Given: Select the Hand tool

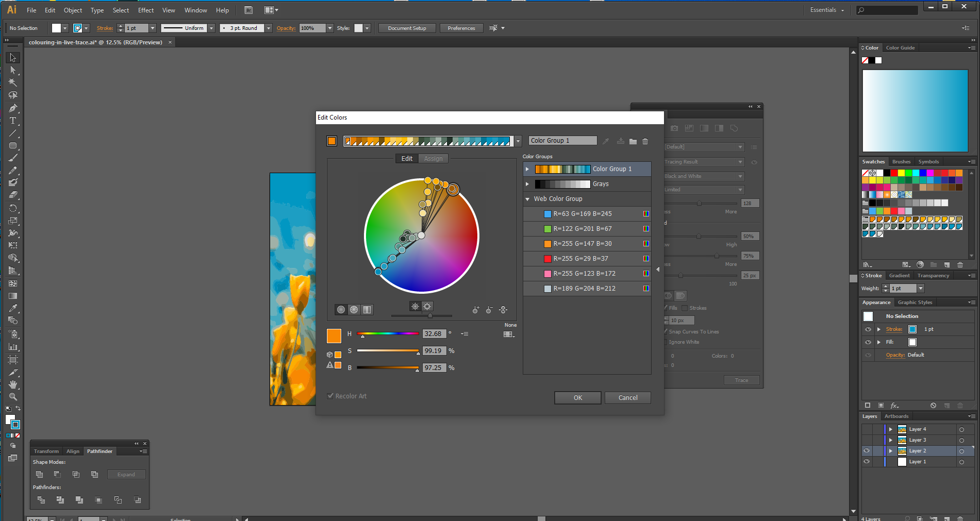Looking at the screenshot, I should tap(13, 384).
